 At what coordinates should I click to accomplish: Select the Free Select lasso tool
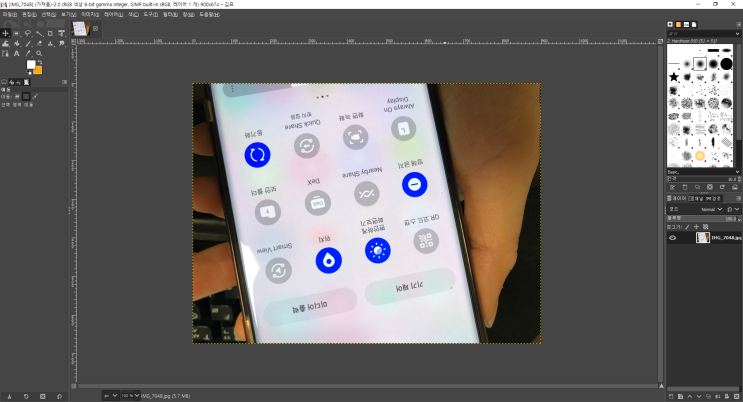[28, 33]
